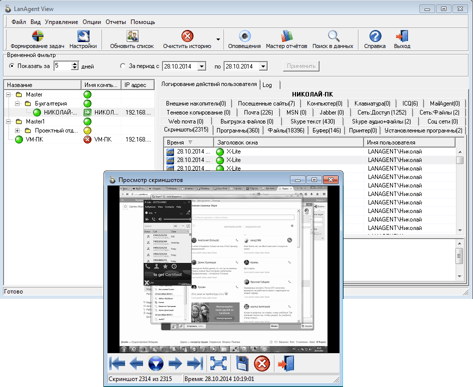Exit viewer using the door icon
Viewport: 473px width, 387px height.
[286, 363]
